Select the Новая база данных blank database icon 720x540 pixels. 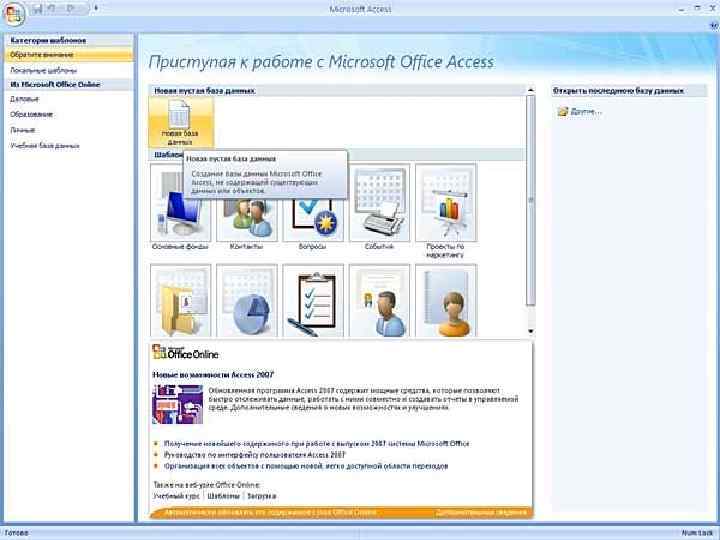pos(180,122)
